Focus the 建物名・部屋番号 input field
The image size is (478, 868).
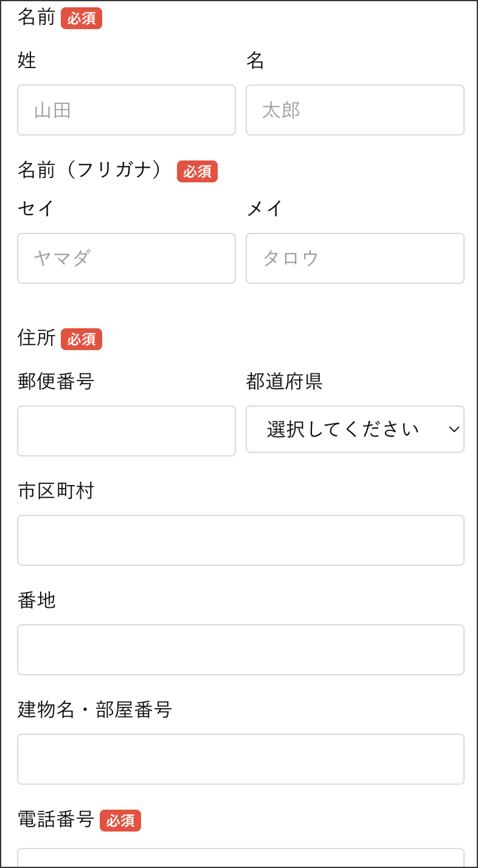241,759
